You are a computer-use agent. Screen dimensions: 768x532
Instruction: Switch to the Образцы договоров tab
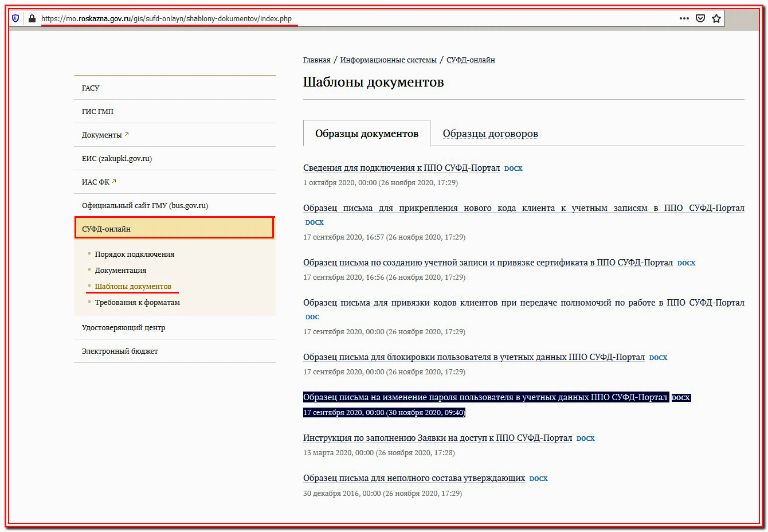coord(490,134)
